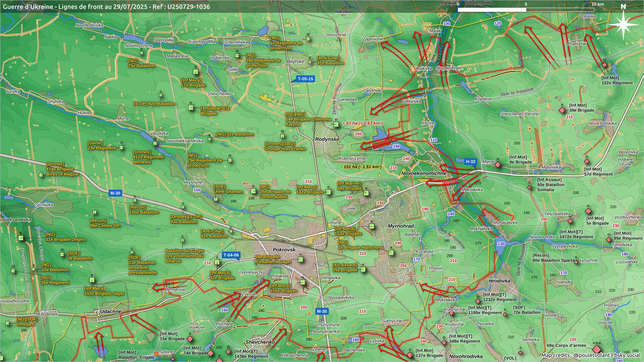Select the green square of 68e Brigade Jager
The width and height of the screenshot is (644, 362).
301,259
